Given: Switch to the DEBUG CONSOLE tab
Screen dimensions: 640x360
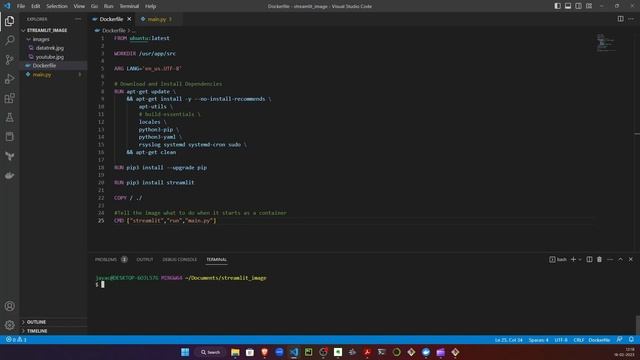Looking at the screenshot, I should [x=180, y=259].
